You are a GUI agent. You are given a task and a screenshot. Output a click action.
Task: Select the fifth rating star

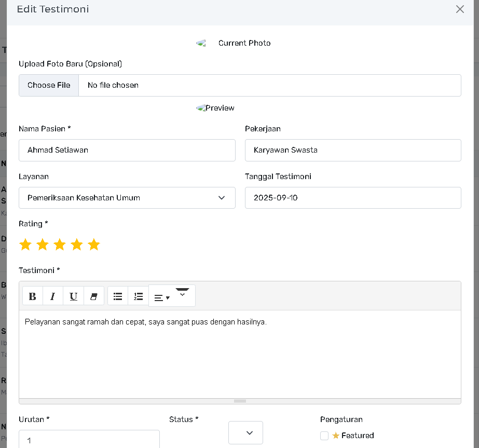(x=94, y=245)
